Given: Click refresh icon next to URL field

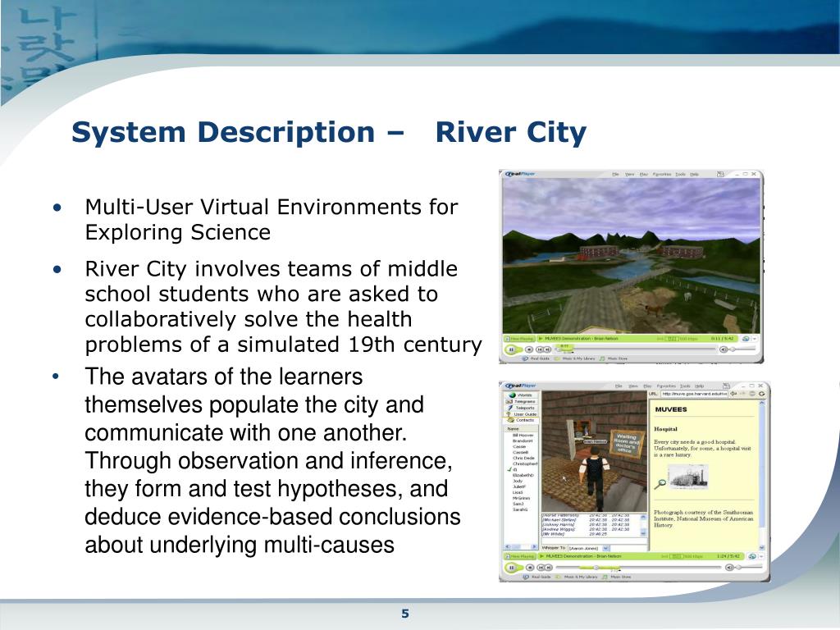Looking at the screenshot, I should coord(762,394).
